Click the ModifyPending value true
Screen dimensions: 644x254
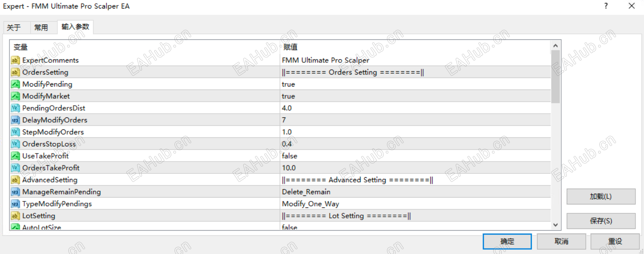pos(288,84)
